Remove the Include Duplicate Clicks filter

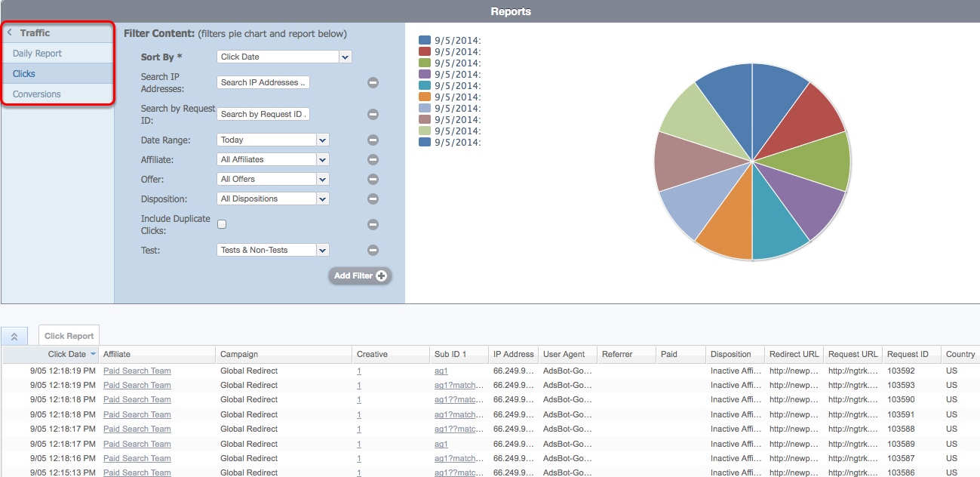click(373, 224)
